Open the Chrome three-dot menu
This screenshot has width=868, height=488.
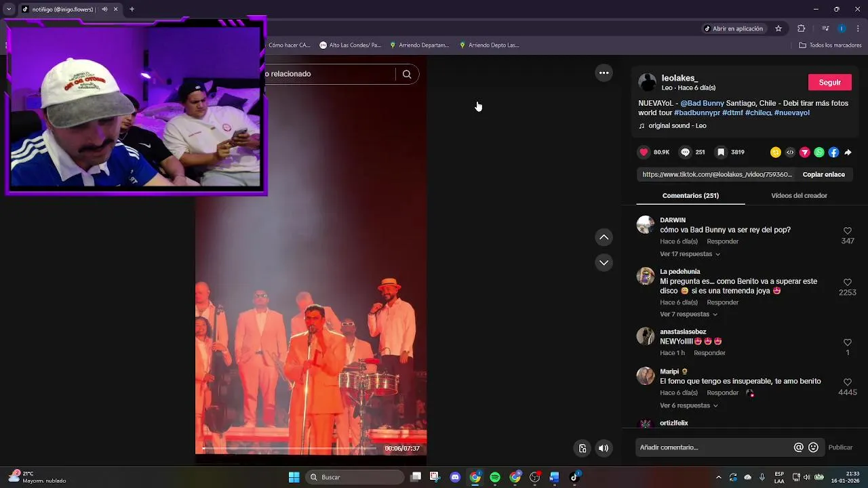click(x=858, y=28)
